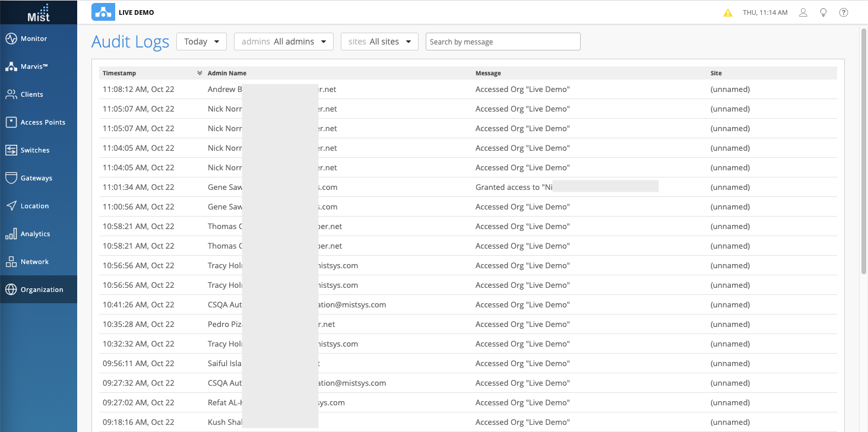
Task: Click the yellow warning alert icon
Action: pos(728,12)
